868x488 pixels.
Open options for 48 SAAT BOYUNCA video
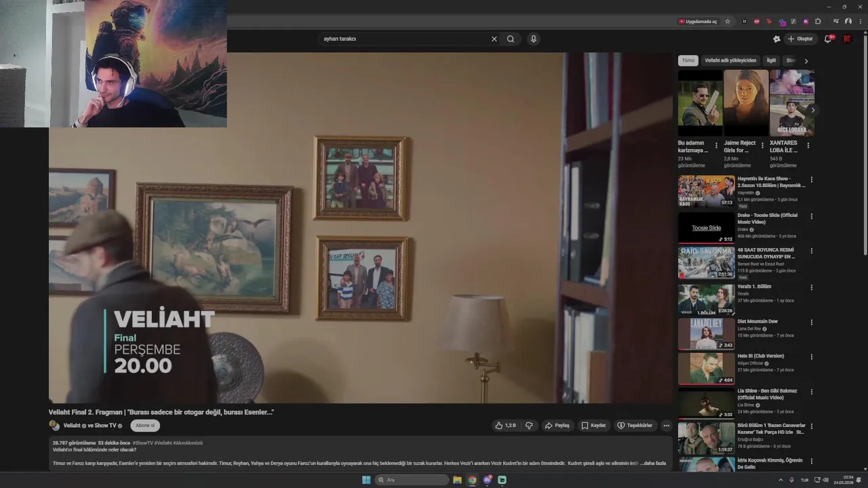point(812,251)
